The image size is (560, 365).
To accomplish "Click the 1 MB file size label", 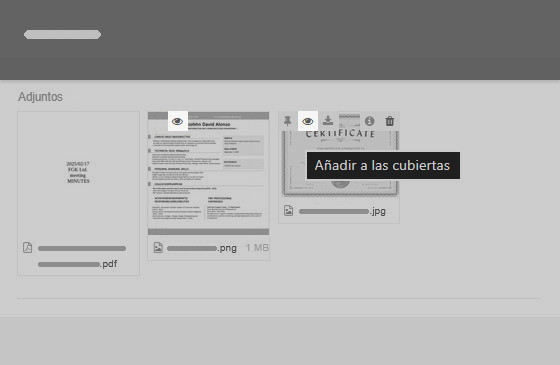I will tap(257, 248).
